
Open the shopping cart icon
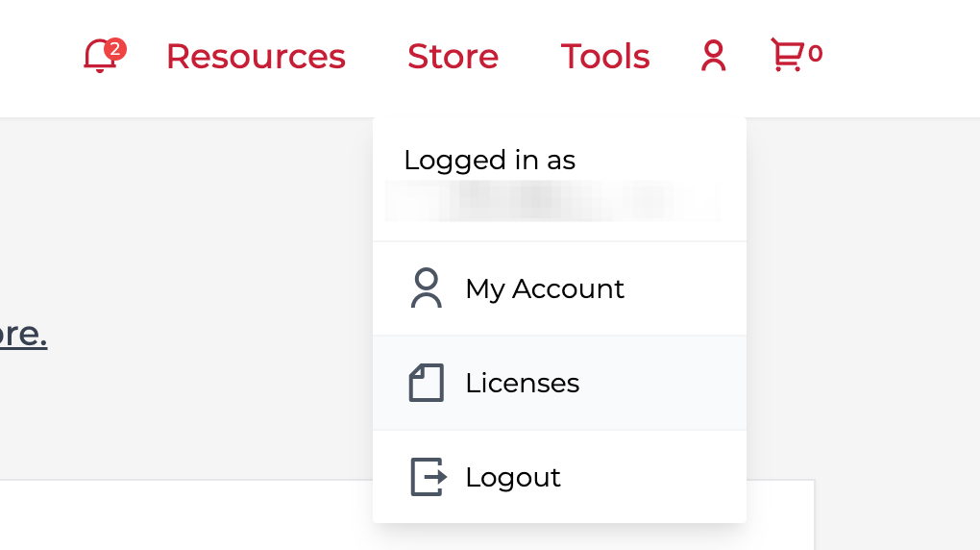pos(787,56)
